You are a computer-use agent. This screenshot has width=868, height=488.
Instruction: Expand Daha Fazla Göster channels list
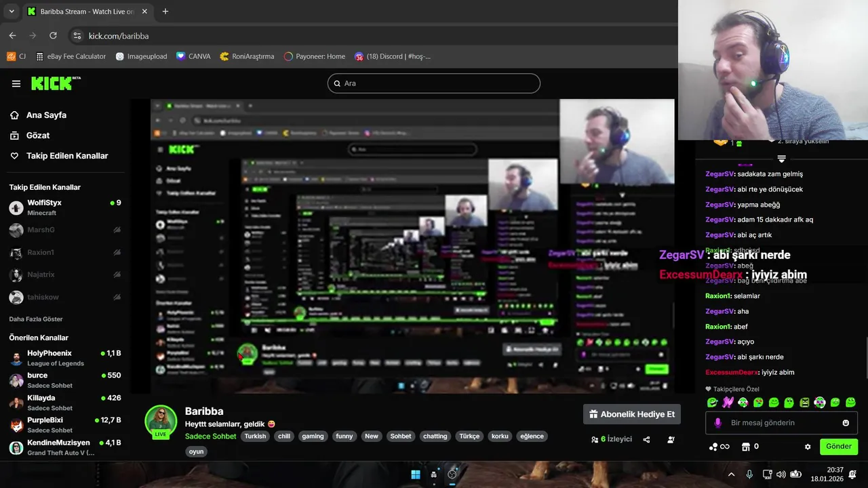pos(36,319)
